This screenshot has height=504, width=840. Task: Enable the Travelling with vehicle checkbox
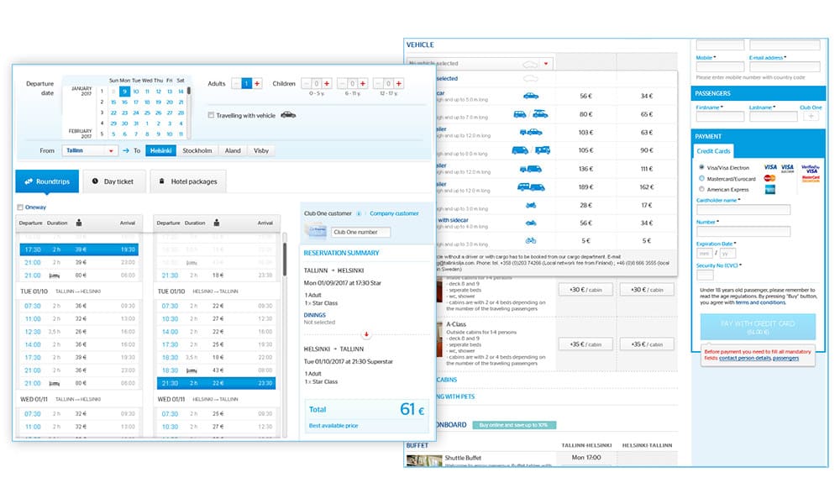211,115
